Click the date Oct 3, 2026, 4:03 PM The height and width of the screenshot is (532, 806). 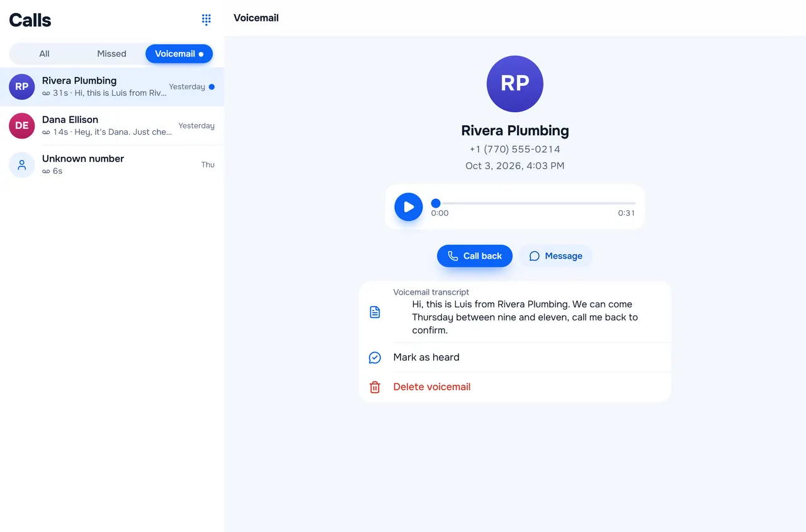[x=515, y=166]
